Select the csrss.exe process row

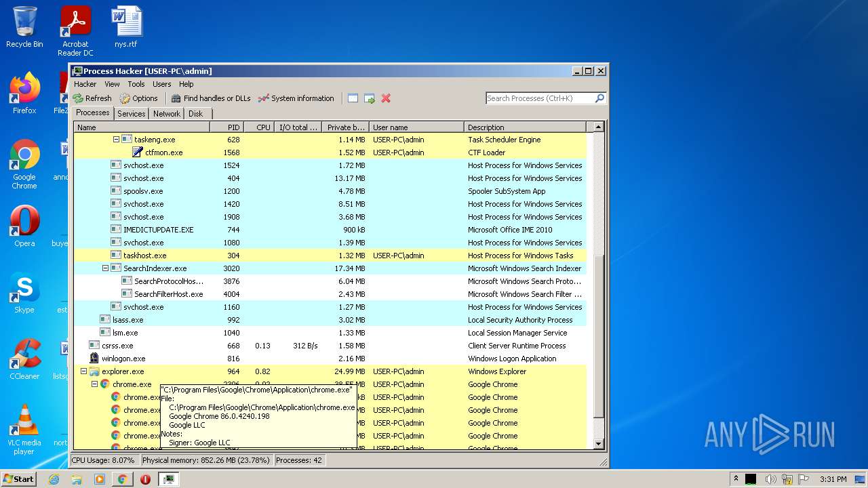(330, 346)
